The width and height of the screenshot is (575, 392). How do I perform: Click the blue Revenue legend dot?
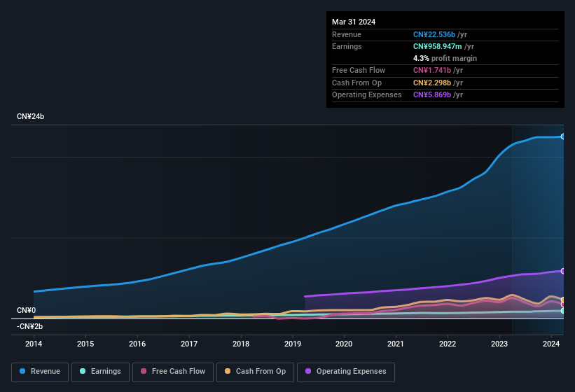pos(22,371)
